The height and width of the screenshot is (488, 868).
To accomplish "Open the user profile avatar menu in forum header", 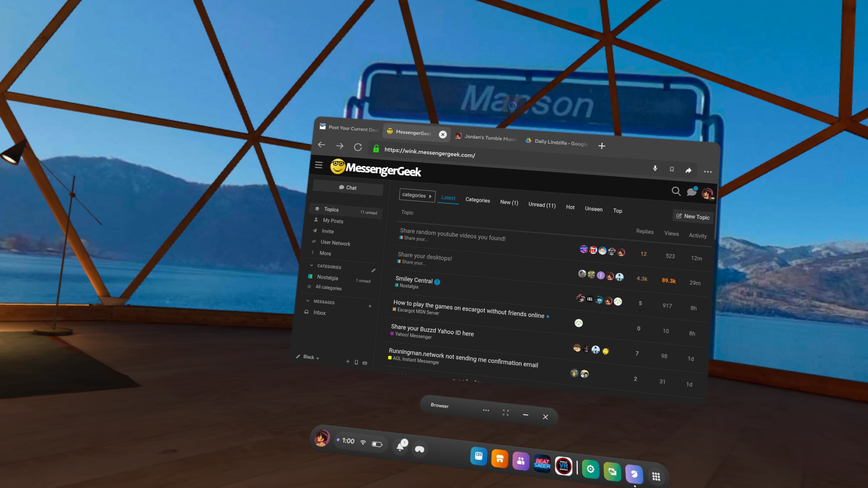I will [x=707, y=194].
